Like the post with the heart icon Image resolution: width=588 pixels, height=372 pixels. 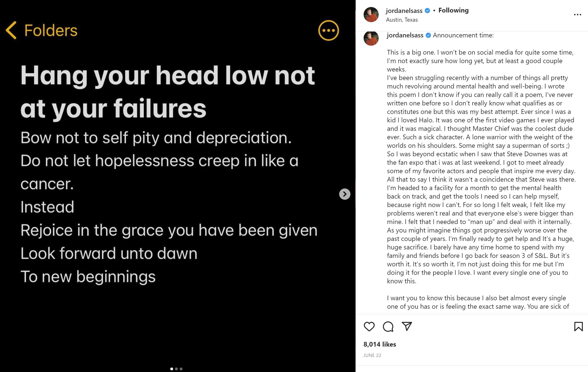click(369, 327)
